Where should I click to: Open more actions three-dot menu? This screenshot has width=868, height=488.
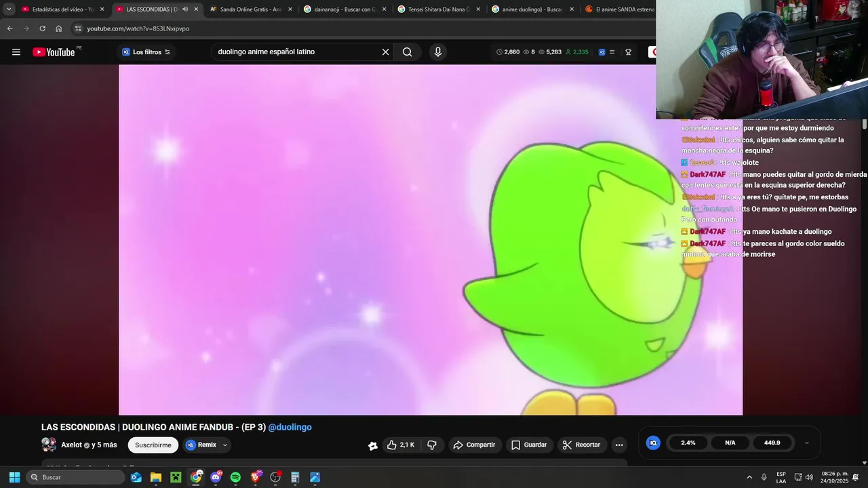[618, 445]
